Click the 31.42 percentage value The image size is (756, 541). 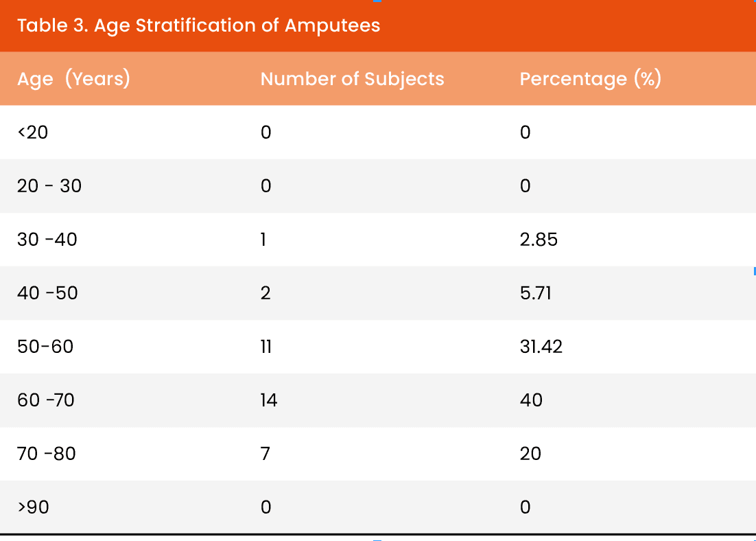pyautogui.click(x=541, y=347)
